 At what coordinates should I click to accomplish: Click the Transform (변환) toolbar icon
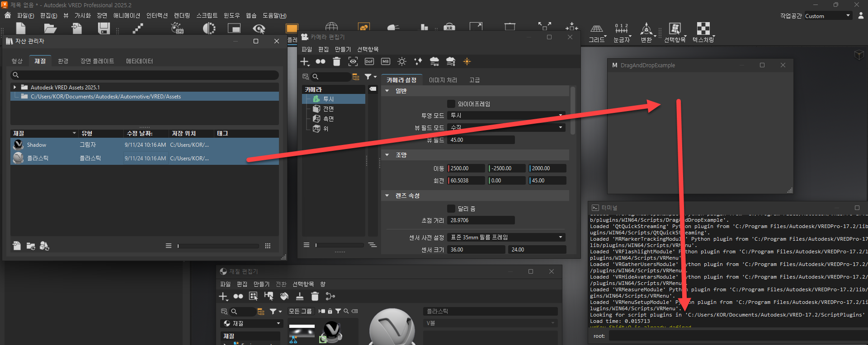[x=646, y=33]
